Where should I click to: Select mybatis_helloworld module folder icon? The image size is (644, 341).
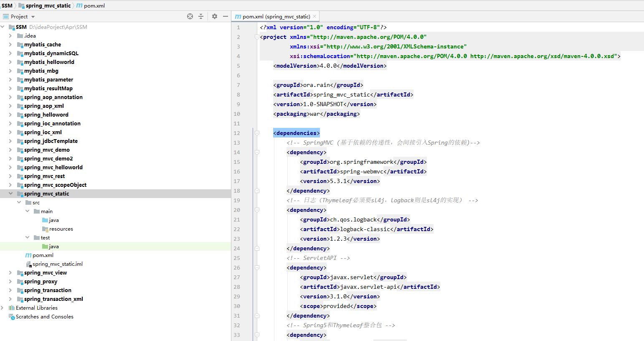click(x=20, y=62)
